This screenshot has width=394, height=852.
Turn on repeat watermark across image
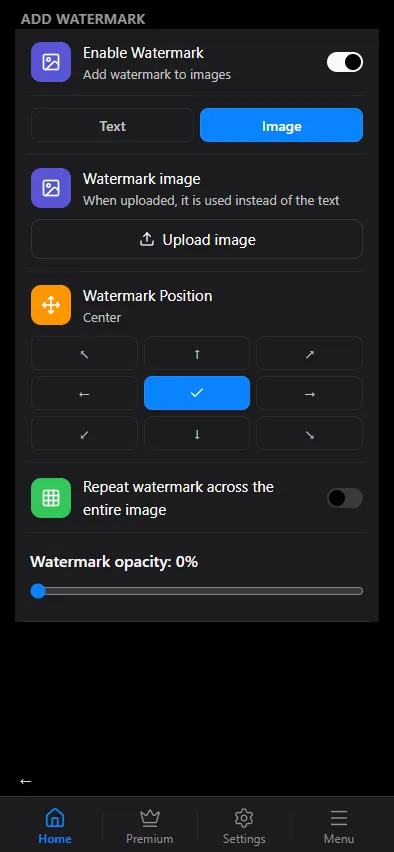coord(345,498)
